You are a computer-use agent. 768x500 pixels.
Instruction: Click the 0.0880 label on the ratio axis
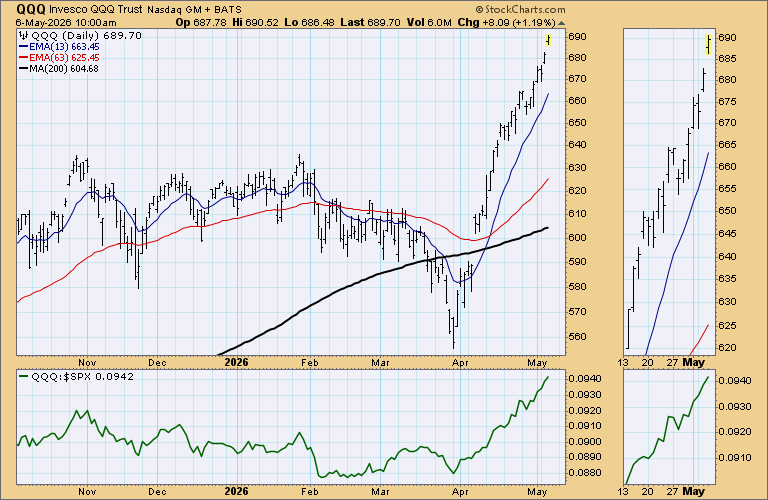tap(583, 473)
